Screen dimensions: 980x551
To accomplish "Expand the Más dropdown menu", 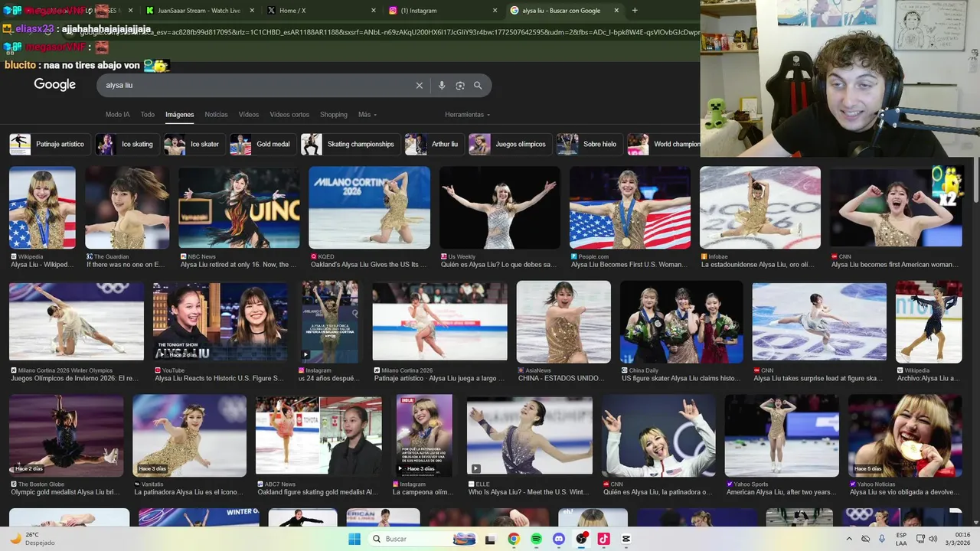I will (x=367, y=115).
